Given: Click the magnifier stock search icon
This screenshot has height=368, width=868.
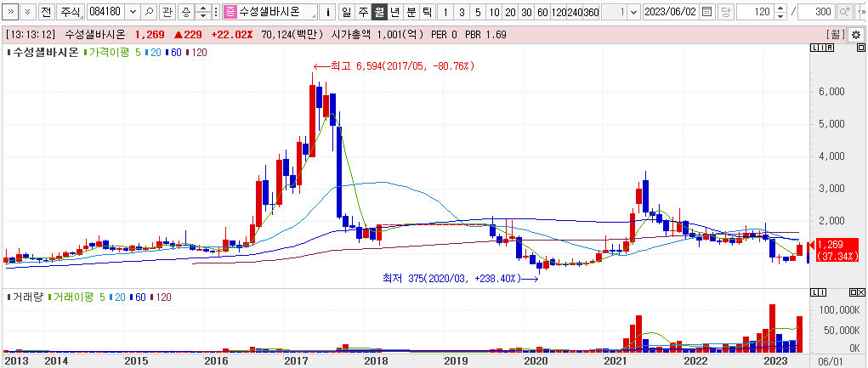Looking at the screenshot, I should pos(150,12).
